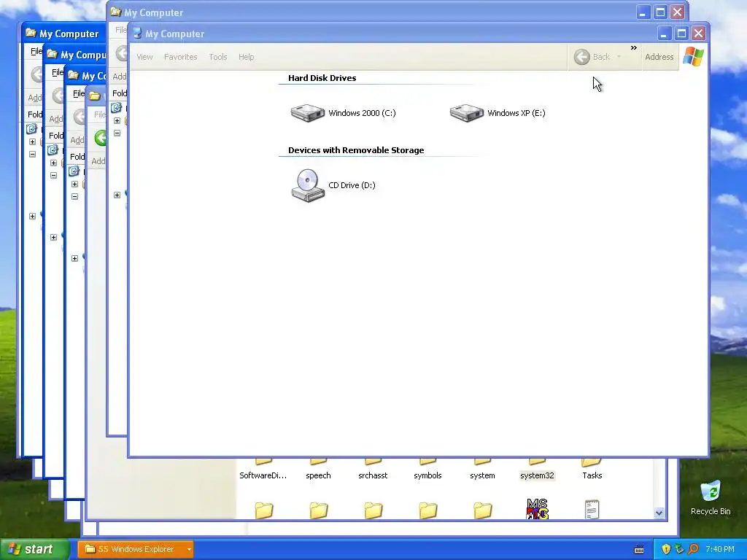Click the 7:40 PM taskbar clock
Image resolution: width=747 pixels, height=560 pixels.
pyautogui.click(x=720, y=549)
